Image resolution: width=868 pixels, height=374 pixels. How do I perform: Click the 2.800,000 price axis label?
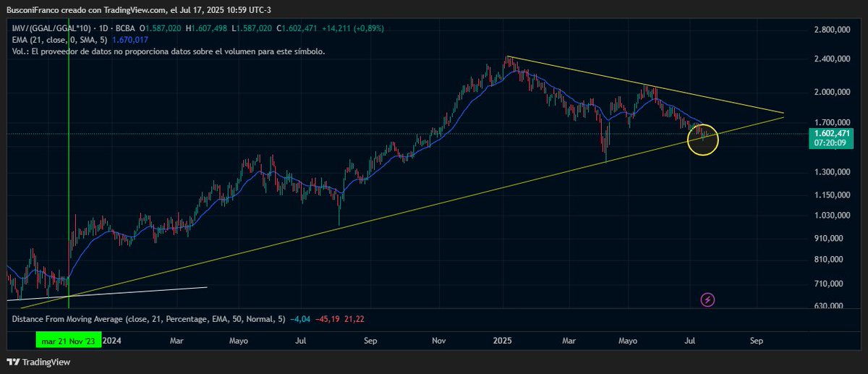click(830, 30)
